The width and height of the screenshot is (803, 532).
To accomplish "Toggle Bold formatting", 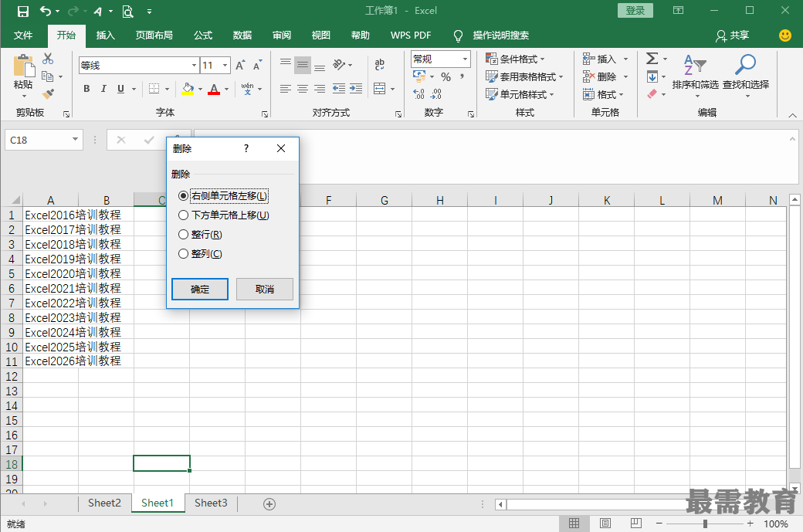I will pyautogui.click(x=86, y=89).
